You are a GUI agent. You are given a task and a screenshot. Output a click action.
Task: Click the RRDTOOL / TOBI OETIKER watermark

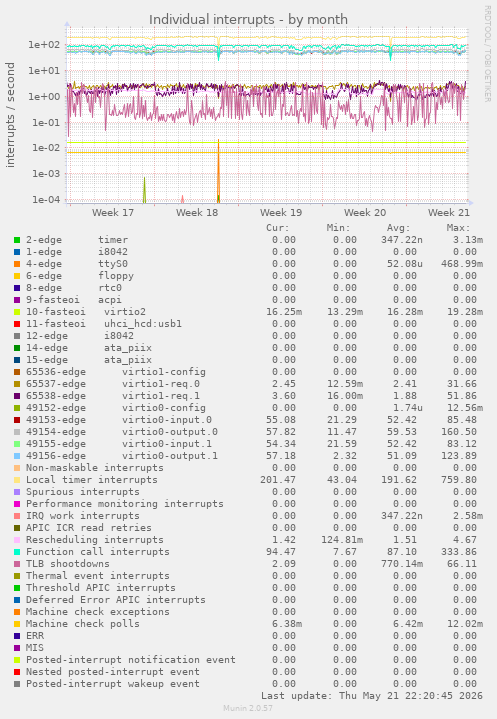point(487,54)
